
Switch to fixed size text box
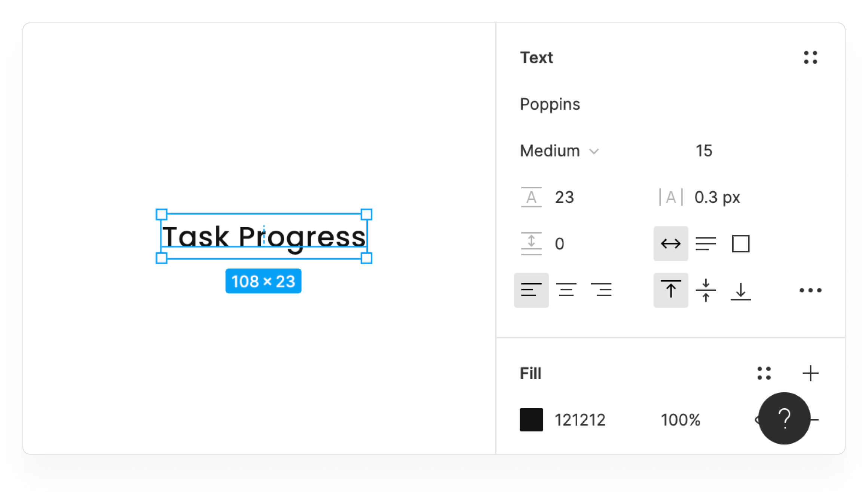740,244
